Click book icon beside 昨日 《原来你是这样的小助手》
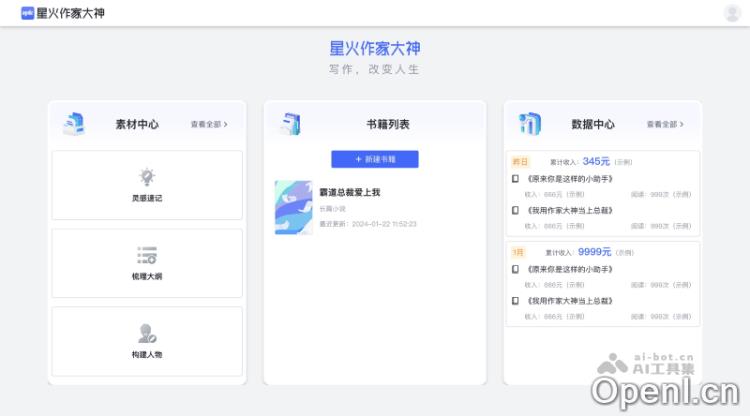750x416 pixels. click(515, 179)
